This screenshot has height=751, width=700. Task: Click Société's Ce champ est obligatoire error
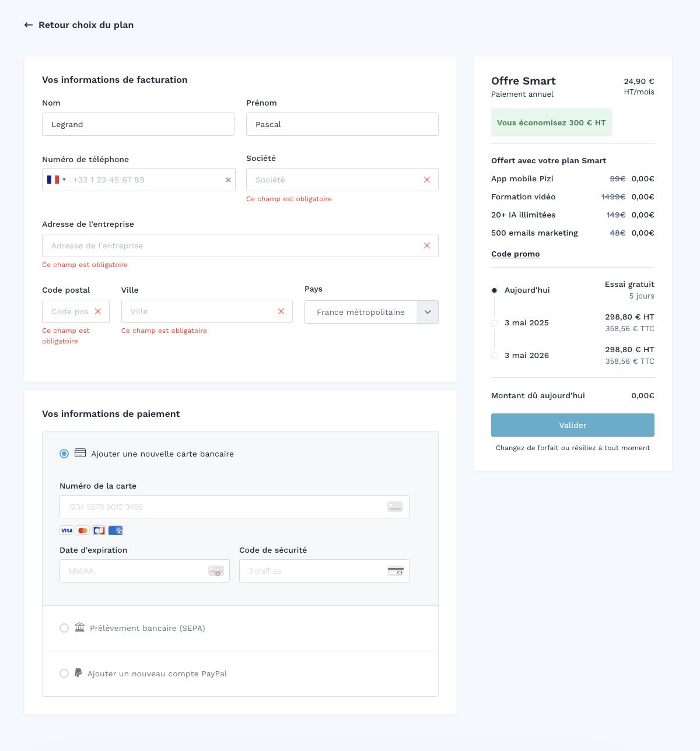point(289,199)
